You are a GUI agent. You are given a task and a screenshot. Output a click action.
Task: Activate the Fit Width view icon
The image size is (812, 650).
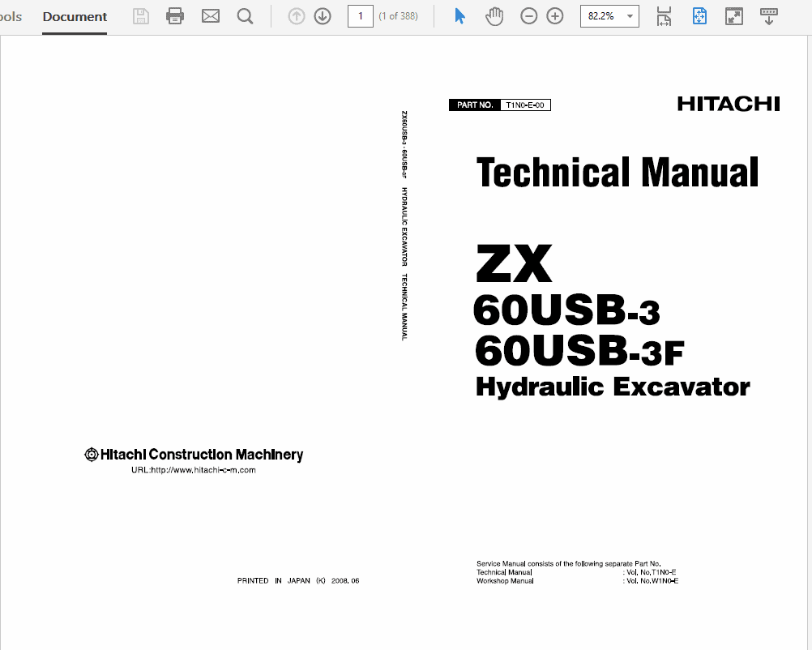point(664,15)
